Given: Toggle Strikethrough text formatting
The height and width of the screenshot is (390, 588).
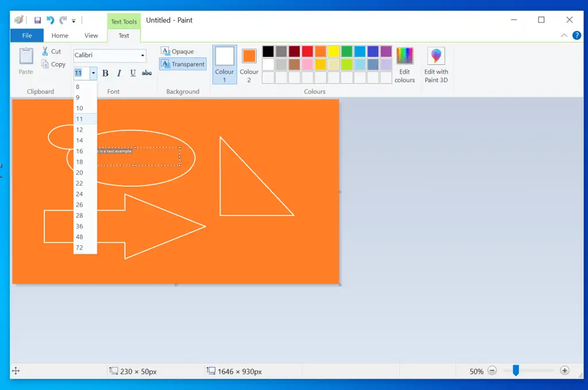Looking at the screenshot, I should pos(147,73).
